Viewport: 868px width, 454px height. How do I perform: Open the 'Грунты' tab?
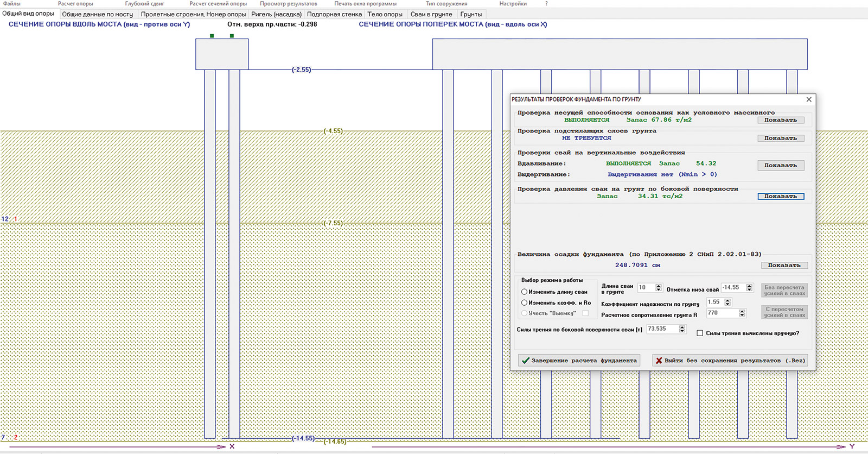coord(470,14)
